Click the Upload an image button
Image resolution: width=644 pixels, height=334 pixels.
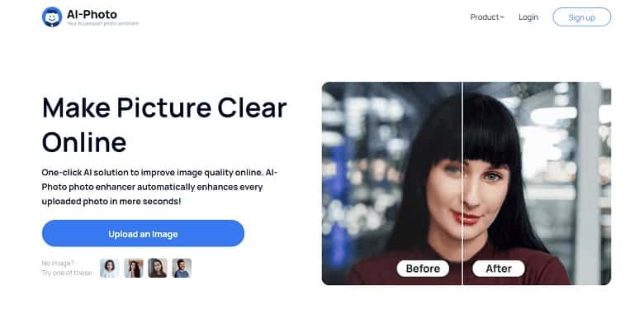coord(143,234)
